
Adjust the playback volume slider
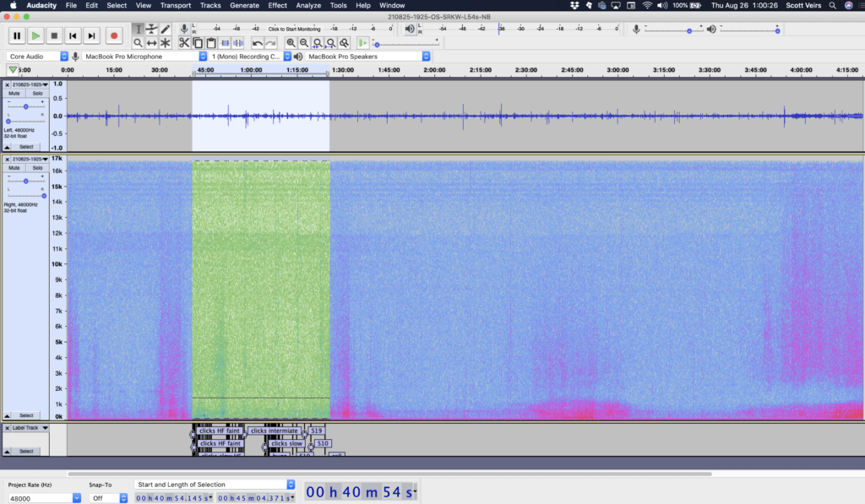click(x=749, y=30)
